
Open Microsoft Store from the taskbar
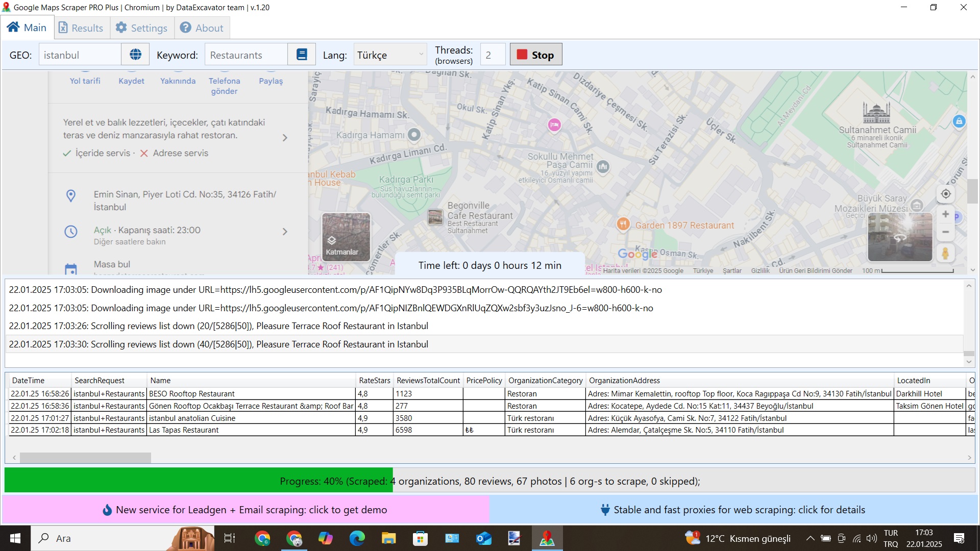coord(420,538)
